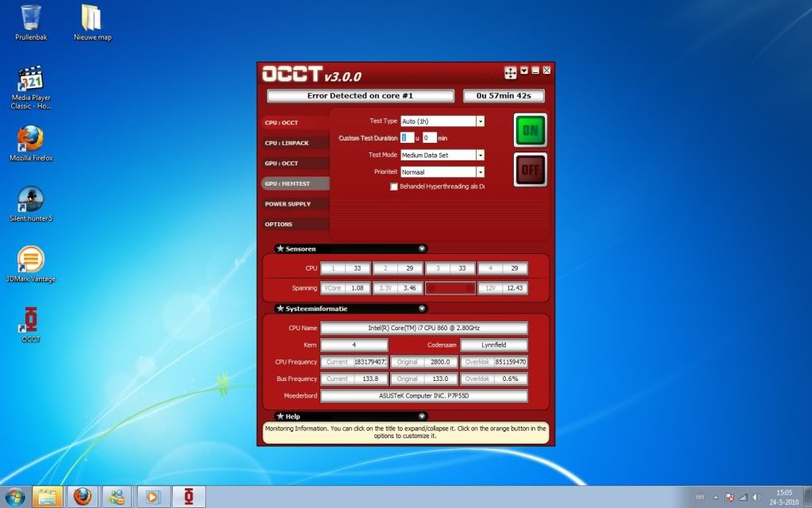Open the Media Player Classic desktop icon
Image resolution: width=812 pixels, height=508 pixels.
[x=31, y=80]
